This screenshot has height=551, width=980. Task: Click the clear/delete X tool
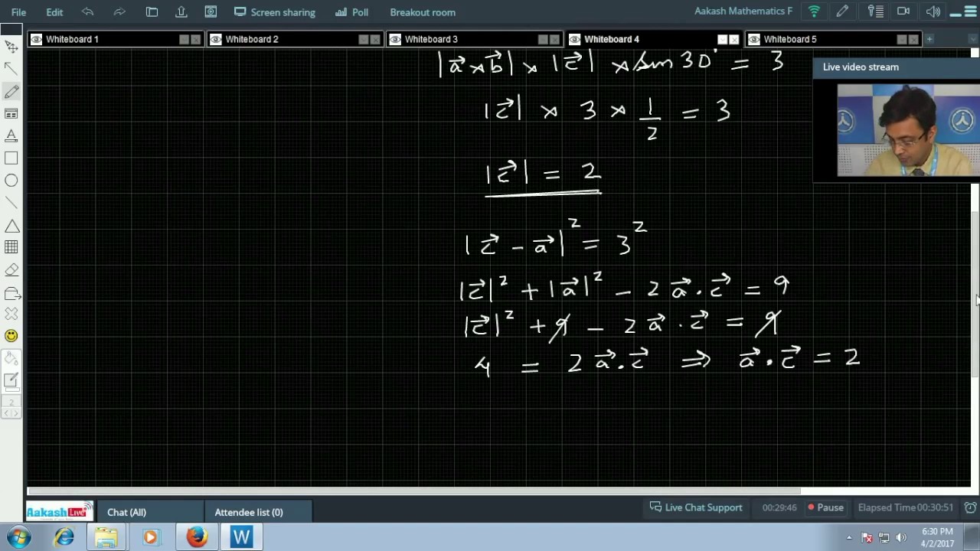(11, 314)
